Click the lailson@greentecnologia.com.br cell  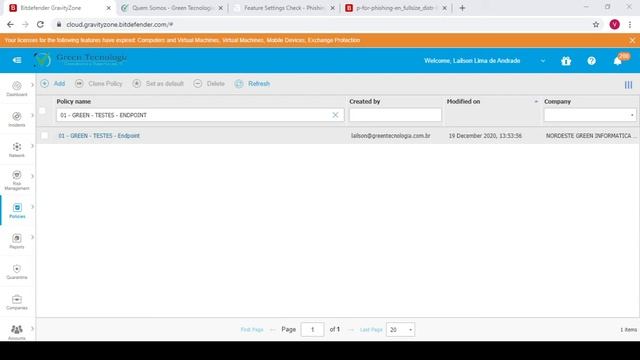[391, 136]
